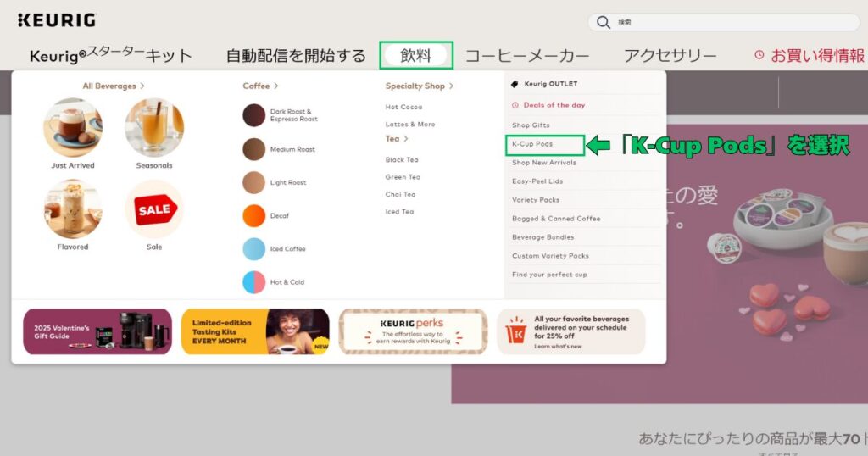This screenshot has height=456, width=868.
Task: Expand the All Beverages chevron arrow
Action: pos(142,86)
